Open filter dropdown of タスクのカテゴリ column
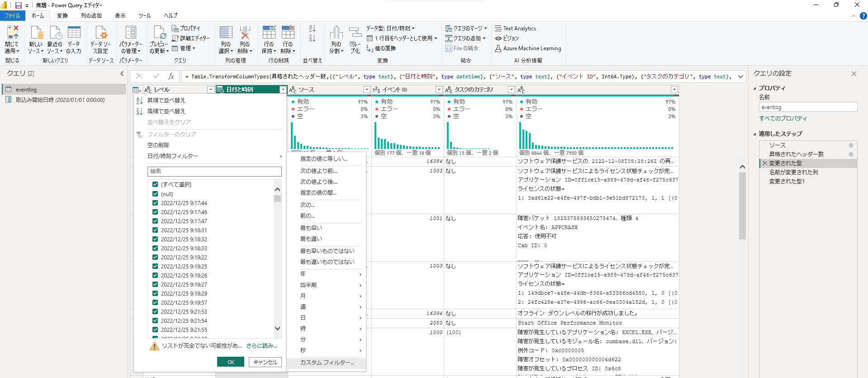The image size is (868, 378). pos(512,90)
